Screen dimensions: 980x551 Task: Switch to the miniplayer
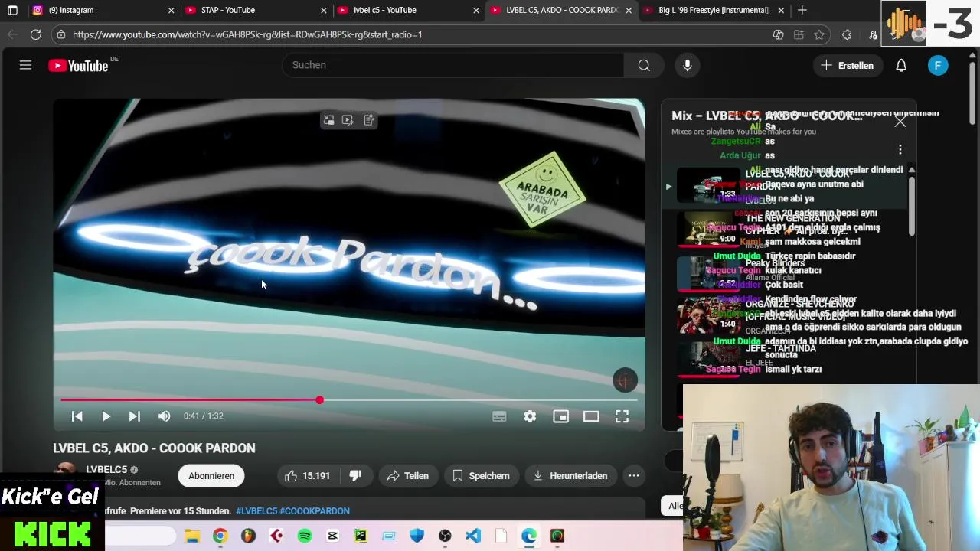[x=560, y=416]
